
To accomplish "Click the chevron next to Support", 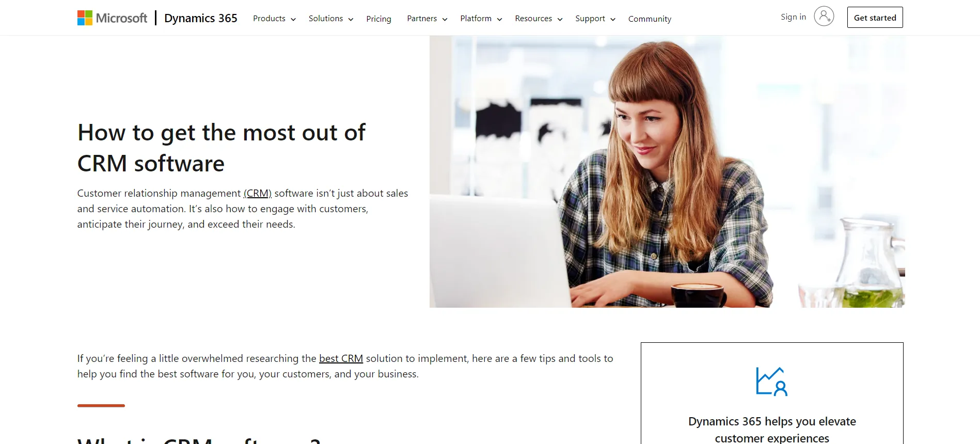I will pyautogui.click(x=613, y=20).
